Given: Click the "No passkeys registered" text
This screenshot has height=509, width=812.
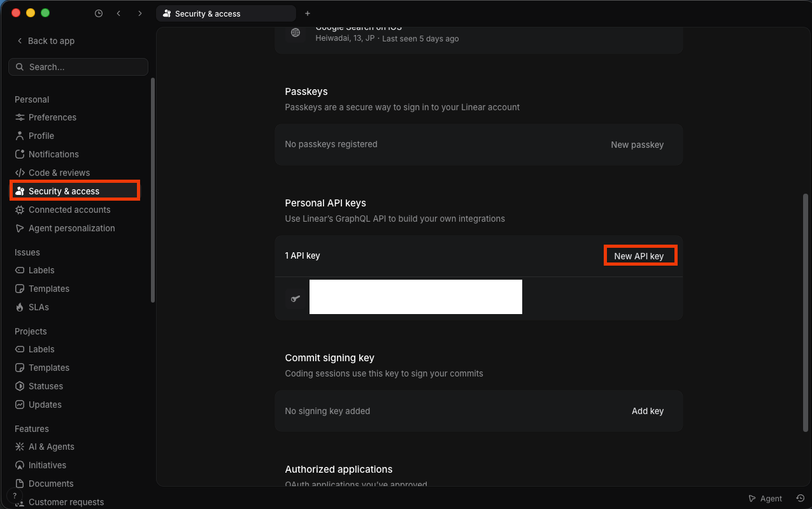Looking at the screenshot, I should click(x=331, y=144).
